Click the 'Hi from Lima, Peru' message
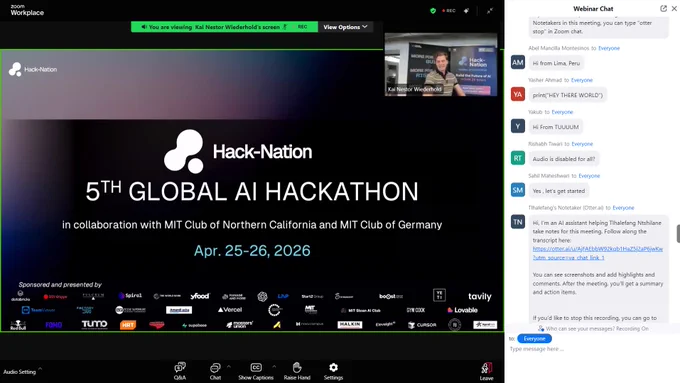Viewport: 680px width, 383px height. (x=556, y=63)
